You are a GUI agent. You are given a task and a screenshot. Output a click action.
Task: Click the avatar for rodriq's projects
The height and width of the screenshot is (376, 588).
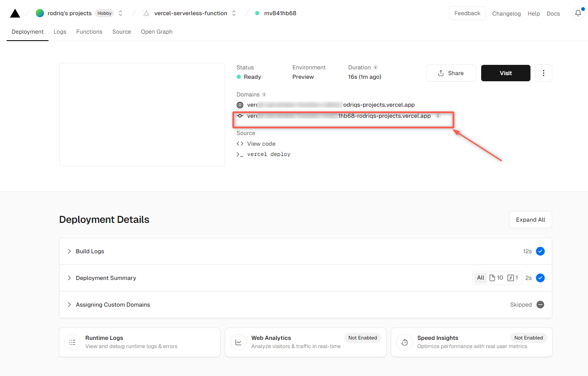point(40,13)
